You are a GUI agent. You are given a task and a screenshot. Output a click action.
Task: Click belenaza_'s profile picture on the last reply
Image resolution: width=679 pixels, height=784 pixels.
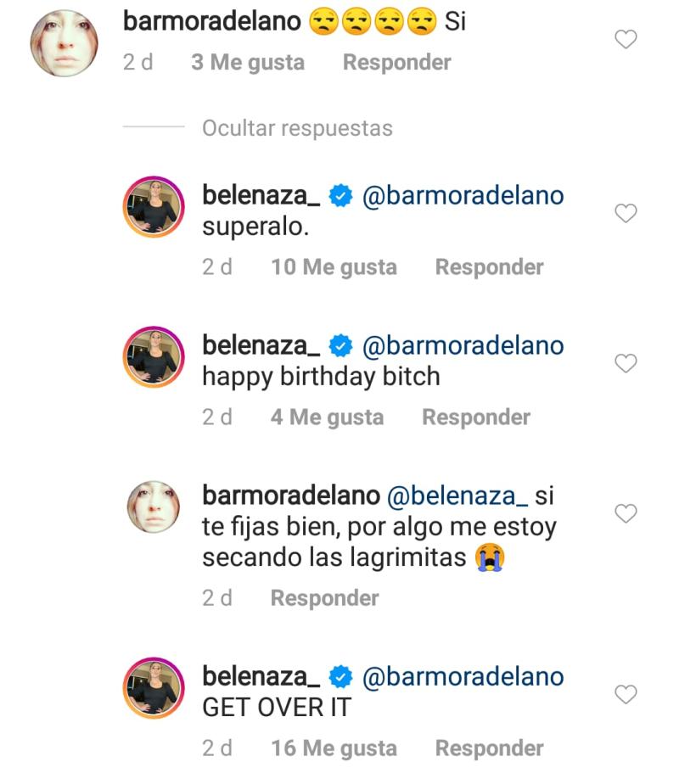154,686
